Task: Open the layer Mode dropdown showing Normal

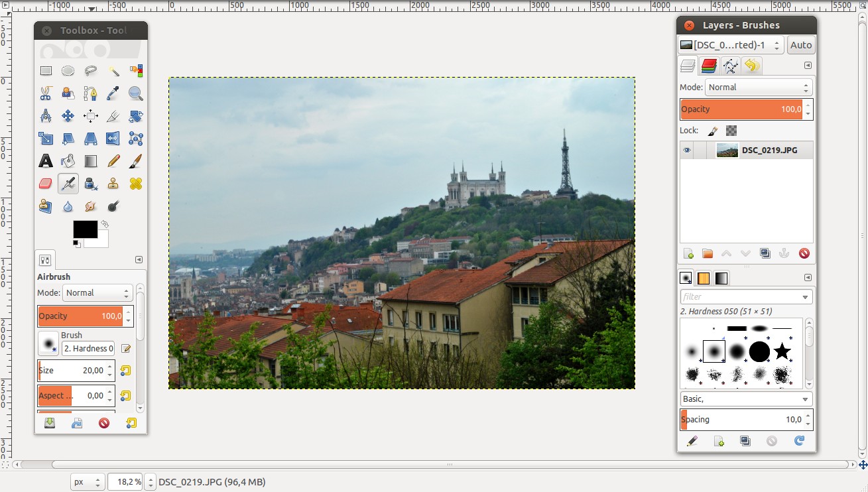Action: [x=758, y=87]
